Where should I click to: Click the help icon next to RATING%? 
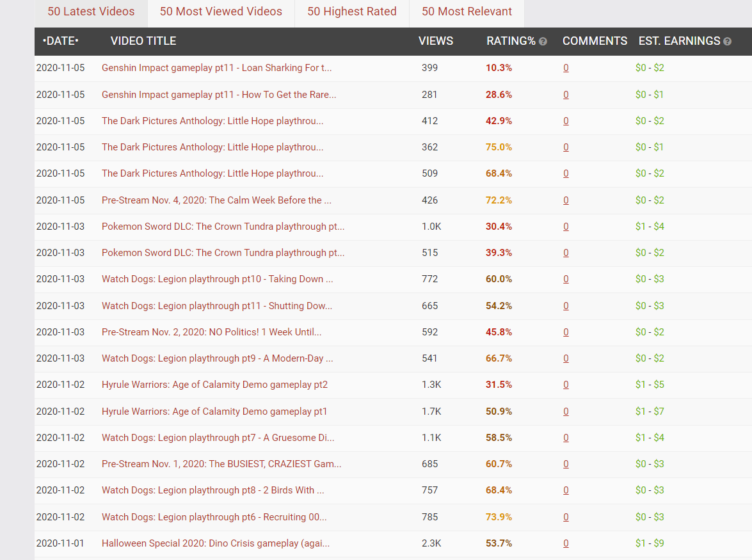click(x=543, y=42)
